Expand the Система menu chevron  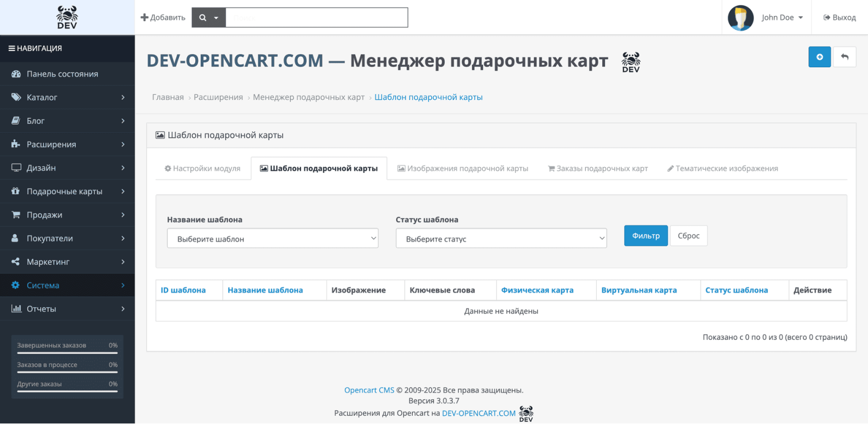pos(123,285)
